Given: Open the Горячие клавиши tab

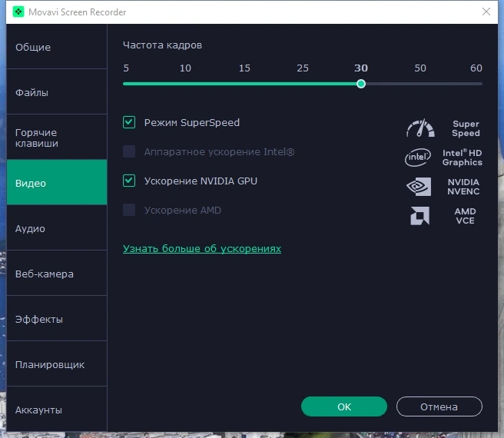Looking at the screenshot, I should [x=57, y=138].
